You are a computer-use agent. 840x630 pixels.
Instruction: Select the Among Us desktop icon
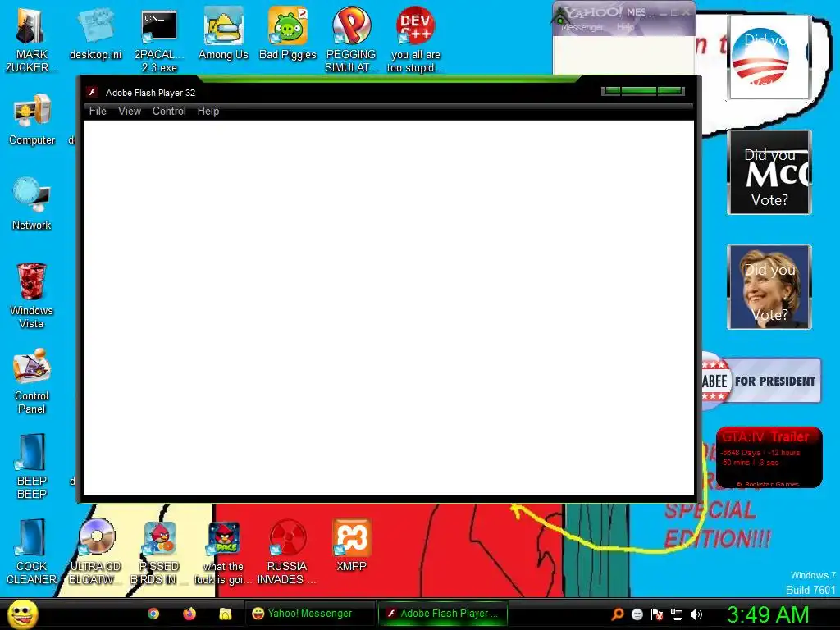pyautogui.click(x=223, y=34)
